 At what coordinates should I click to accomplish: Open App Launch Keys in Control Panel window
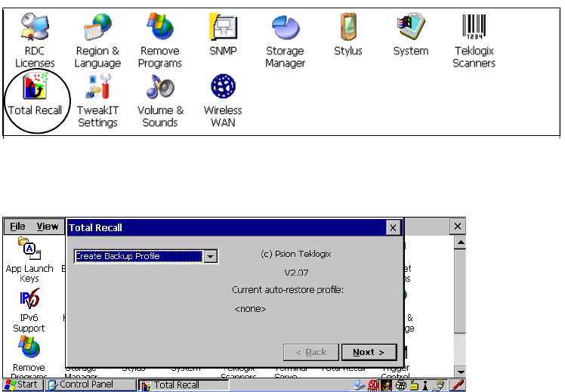click(x=29, y=248)
